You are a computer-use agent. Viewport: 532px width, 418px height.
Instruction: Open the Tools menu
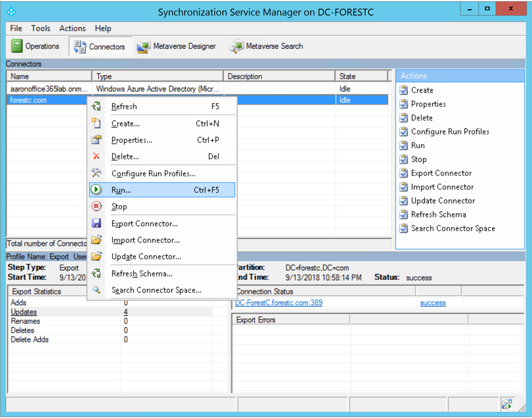click(x=40, y=28)
